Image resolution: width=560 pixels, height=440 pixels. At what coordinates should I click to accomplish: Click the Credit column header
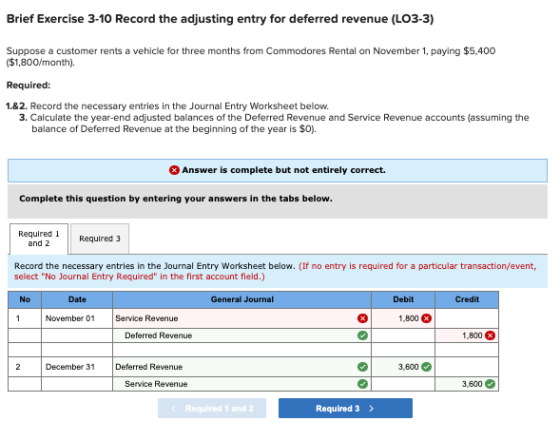467,300
